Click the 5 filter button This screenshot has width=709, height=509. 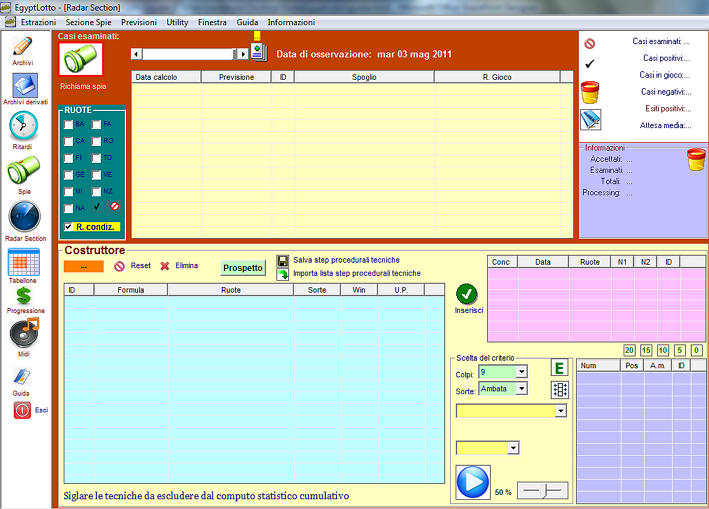coord(680,350)
